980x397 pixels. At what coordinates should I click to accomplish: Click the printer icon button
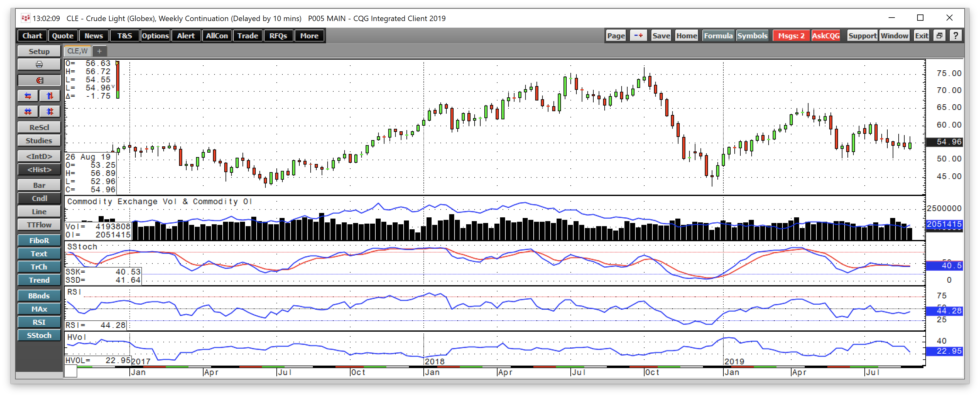(x=39, y=65)
